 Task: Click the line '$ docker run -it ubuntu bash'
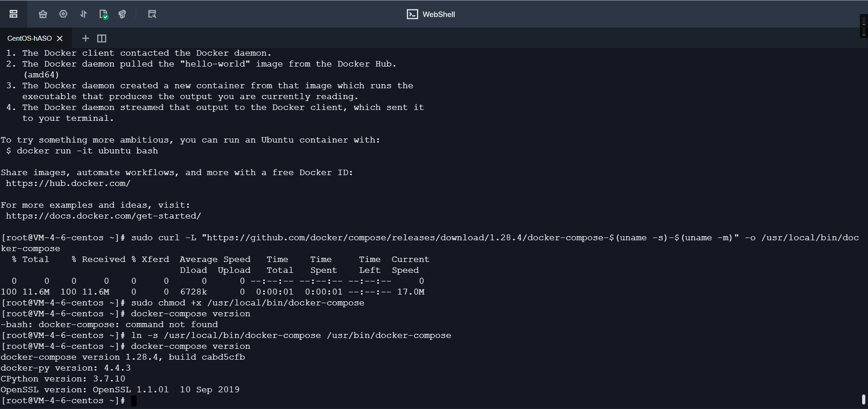[82, 151]
